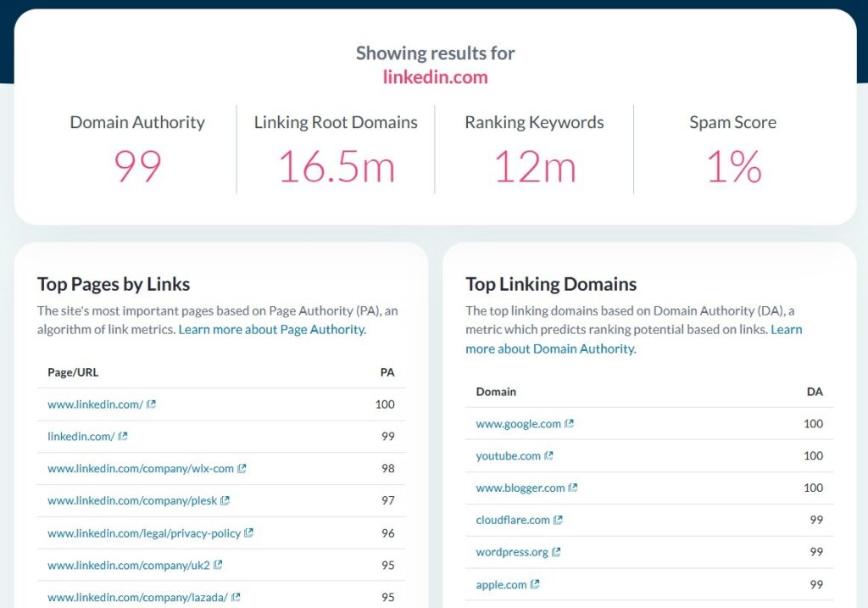The width and height of the screenshot is (868, 608).
Task: Click external-link icon beside www.linkedin.com/
Action: click(151, 404)
